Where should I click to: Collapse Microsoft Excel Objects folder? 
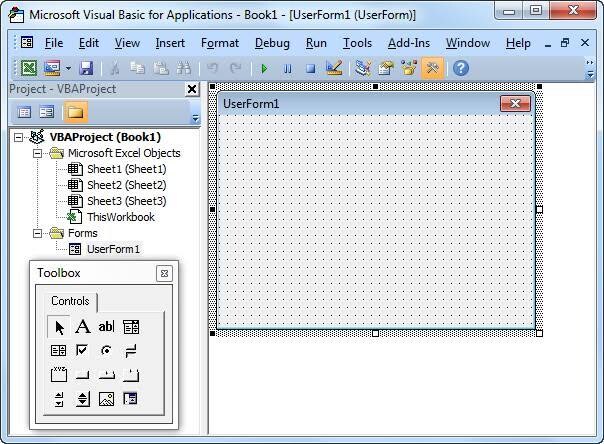37,153
